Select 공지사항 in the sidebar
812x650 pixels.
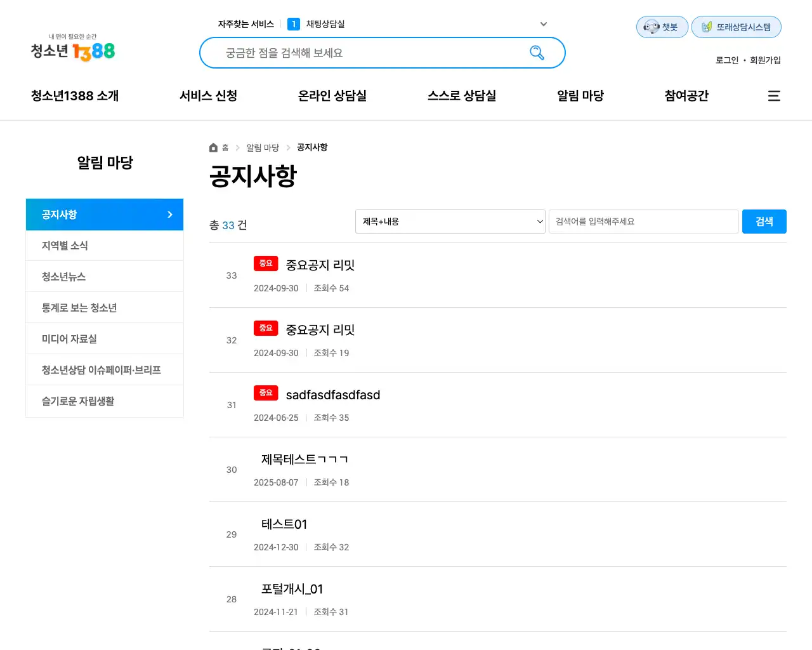coord(105,215)
